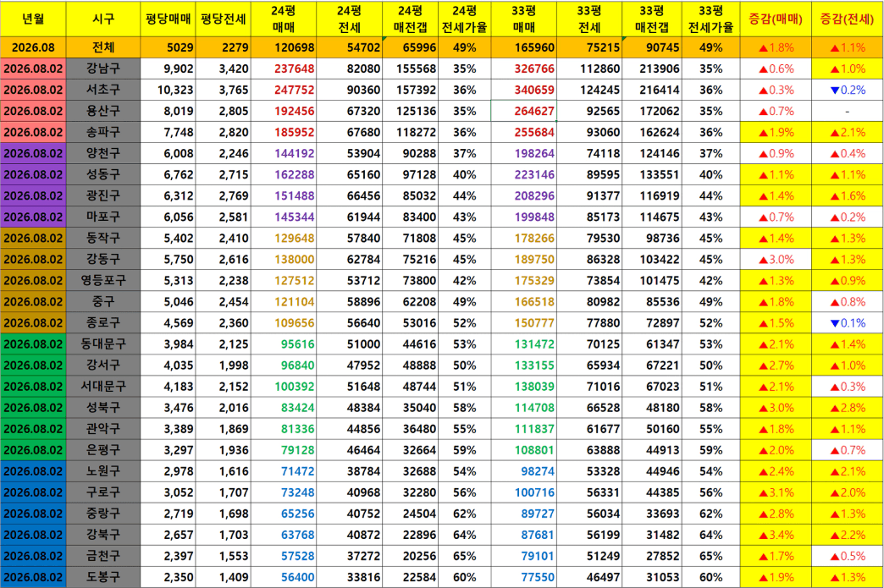The width and height of the screenshot is (884, 588).
Task: Click the 서초구 district cell
Action: 103,91
